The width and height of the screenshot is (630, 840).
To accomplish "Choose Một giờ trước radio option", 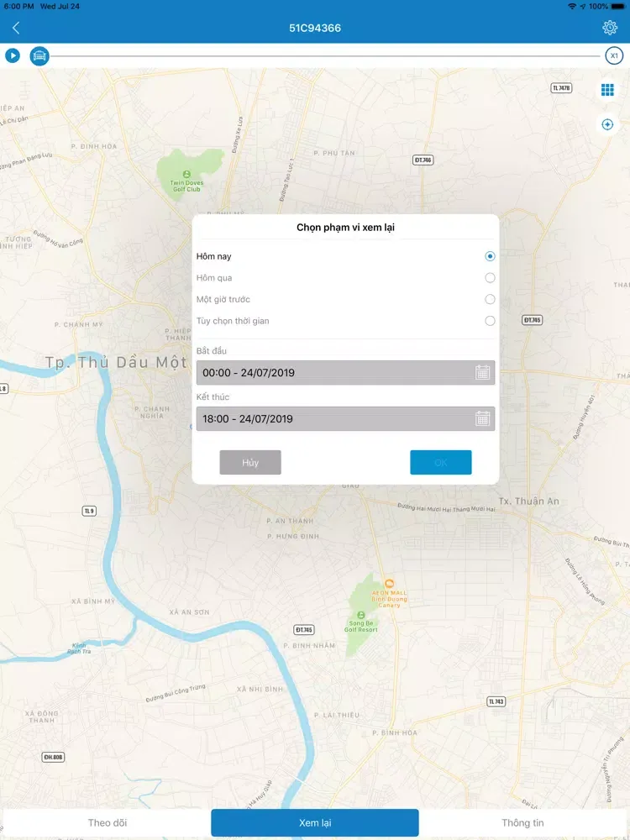I will [490, 299].
